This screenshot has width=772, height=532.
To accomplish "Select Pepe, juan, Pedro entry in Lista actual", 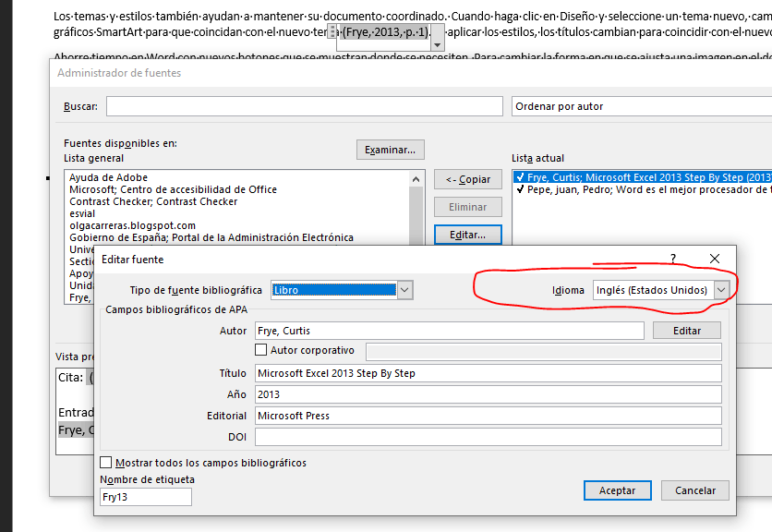I will point(643,189).
